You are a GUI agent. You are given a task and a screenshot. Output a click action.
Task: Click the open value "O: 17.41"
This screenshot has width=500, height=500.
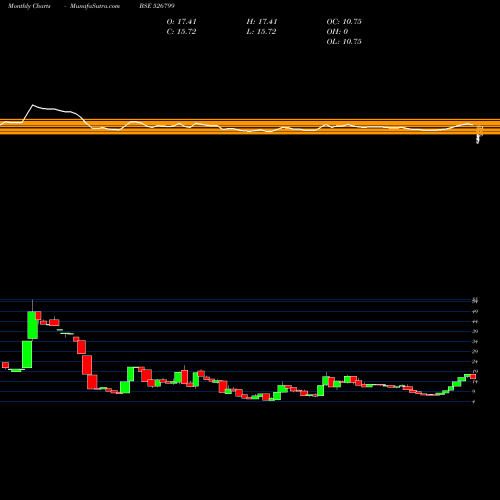182,22
